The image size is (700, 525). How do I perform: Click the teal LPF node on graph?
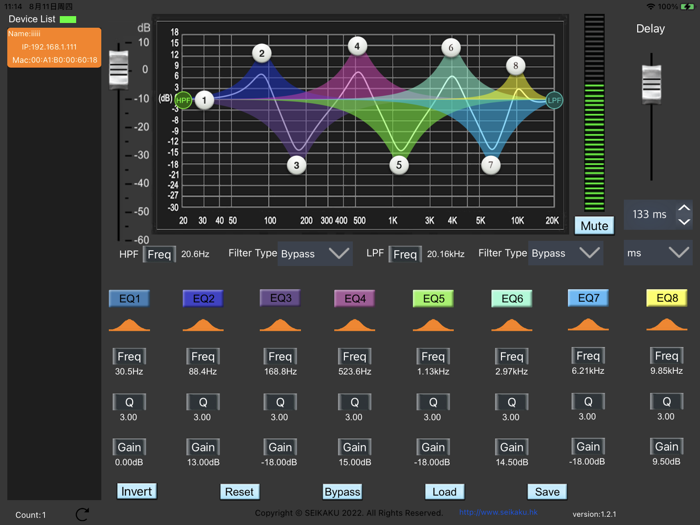(554, 100)
